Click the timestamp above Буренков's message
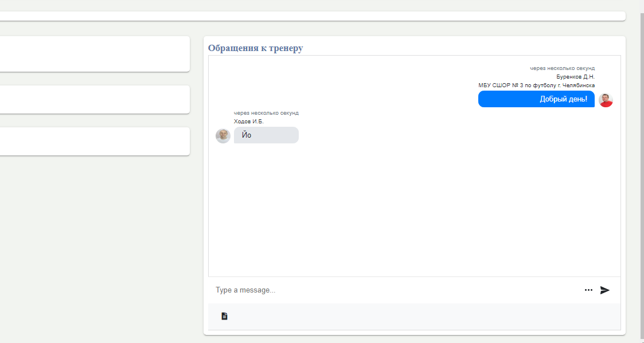 coord(562,68)
